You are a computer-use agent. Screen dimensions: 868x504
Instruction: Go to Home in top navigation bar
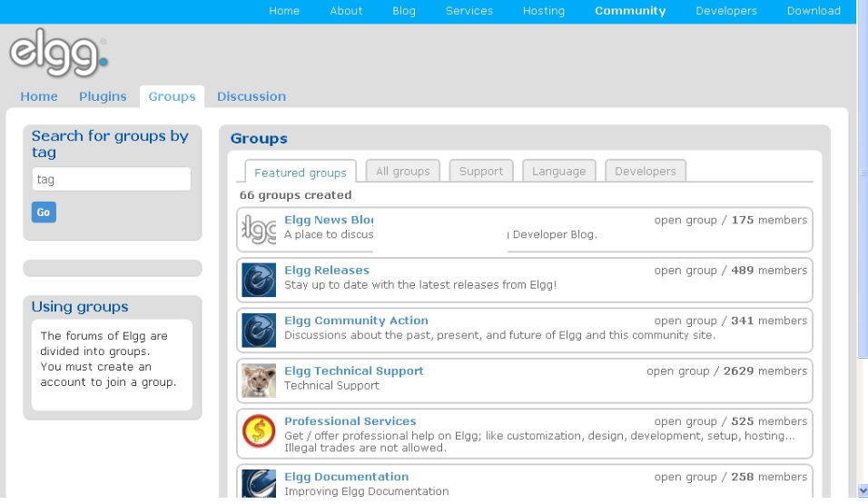click(x=284, y=11)
